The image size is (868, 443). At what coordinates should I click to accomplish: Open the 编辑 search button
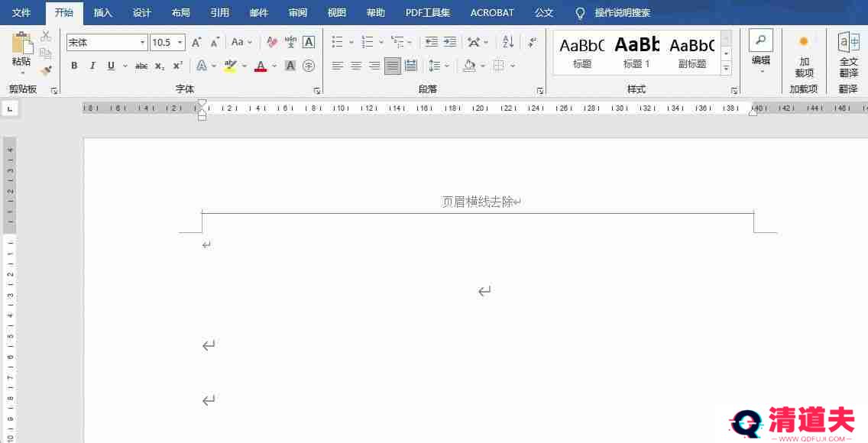click(760, 51)
